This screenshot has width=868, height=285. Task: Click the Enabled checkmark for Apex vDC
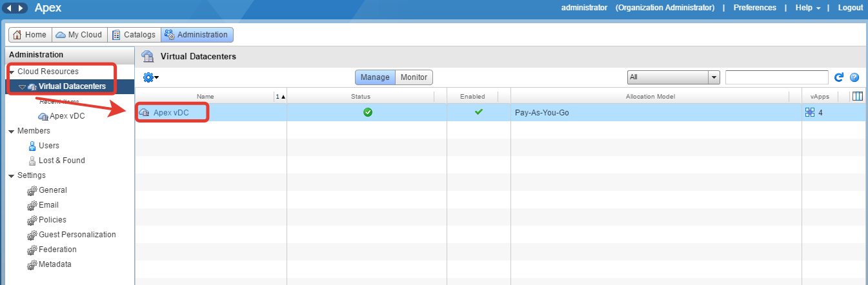coord(478,112)
